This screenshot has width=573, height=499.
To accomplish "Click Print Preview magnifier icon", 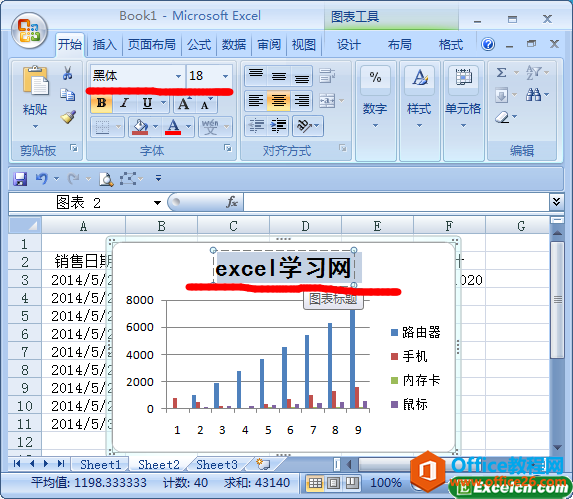I will point(106,179).
